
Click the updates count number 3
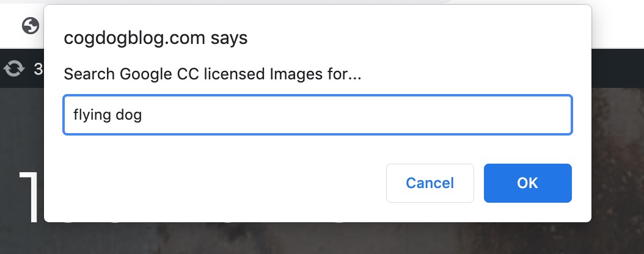click(x=38, y=69)
